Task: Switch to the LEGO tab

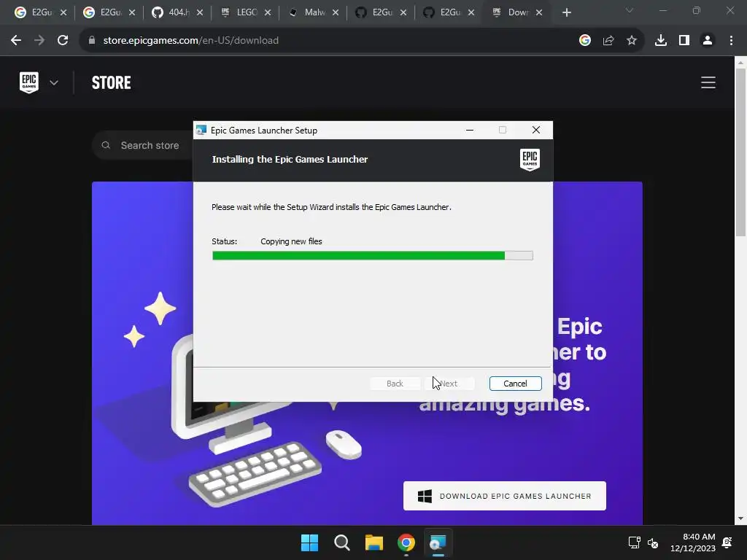Action: [x=239, y=12]
